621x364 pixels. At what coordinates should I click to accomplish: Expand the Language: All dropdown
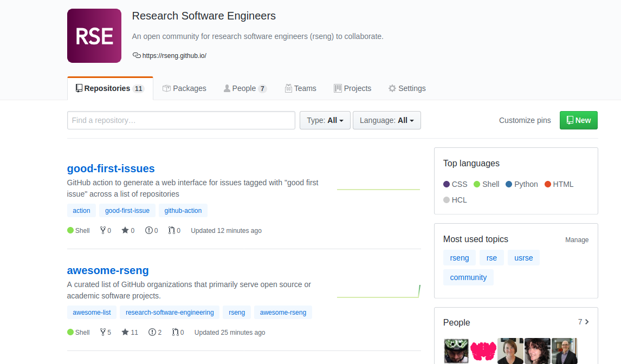386,120
